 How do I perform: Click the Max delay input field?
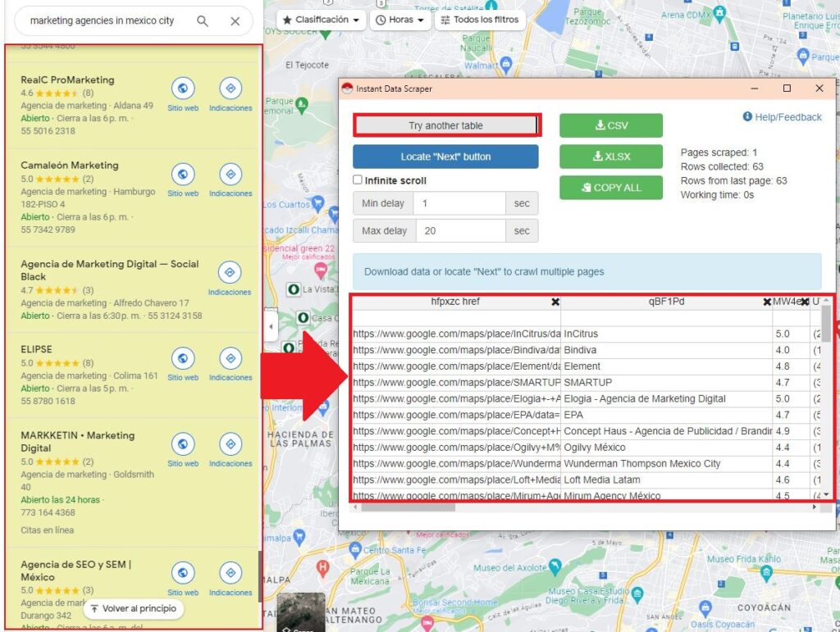tap(461, 230)
